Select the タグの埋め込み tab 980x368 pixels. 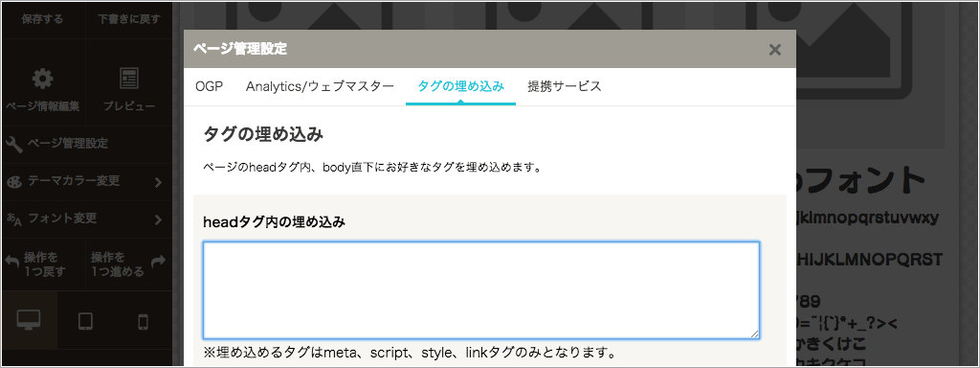pyautogui.click(x=460, y=86)
